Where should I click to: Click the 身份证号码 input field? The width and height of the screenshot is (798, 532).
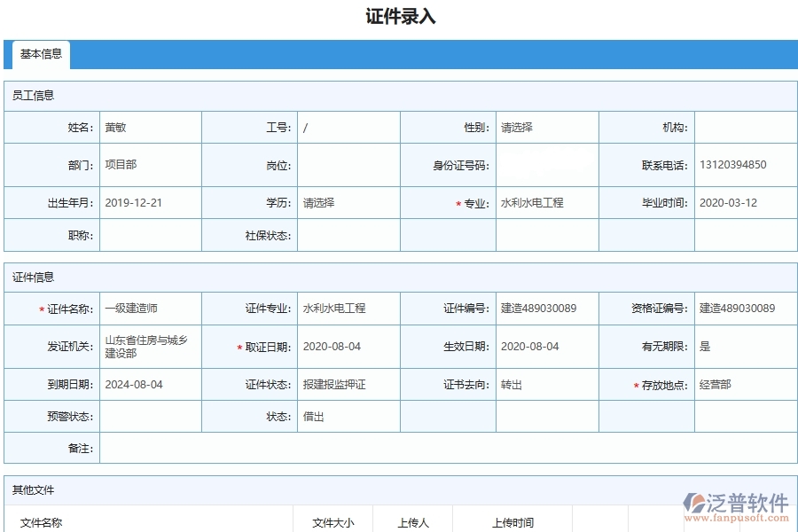[x=545, y=164]
